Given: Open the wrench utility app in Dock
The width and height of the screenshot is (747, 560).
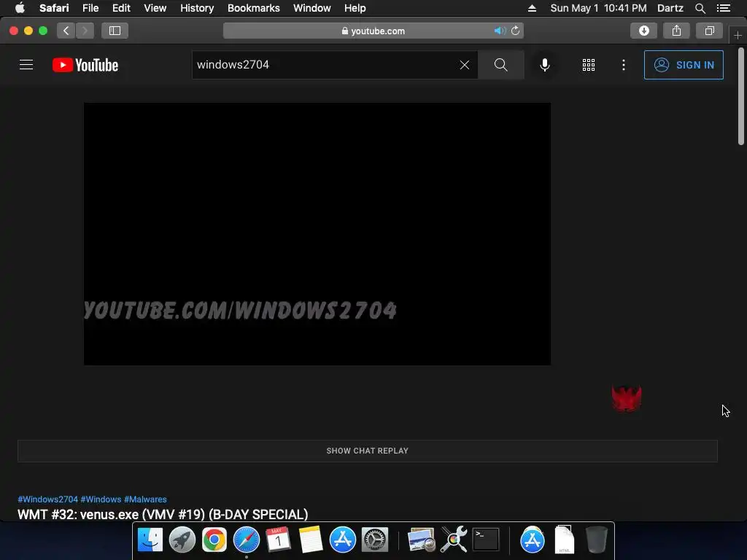Looking at the screenshot, I should click(x=454, y=540).
